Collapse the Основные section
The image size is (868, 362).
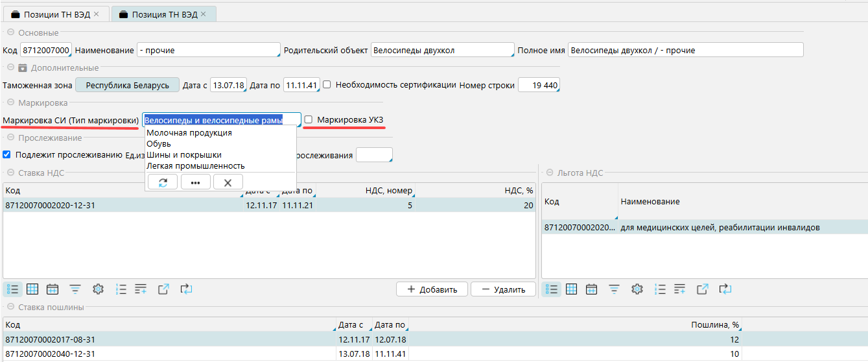(10, 32)
